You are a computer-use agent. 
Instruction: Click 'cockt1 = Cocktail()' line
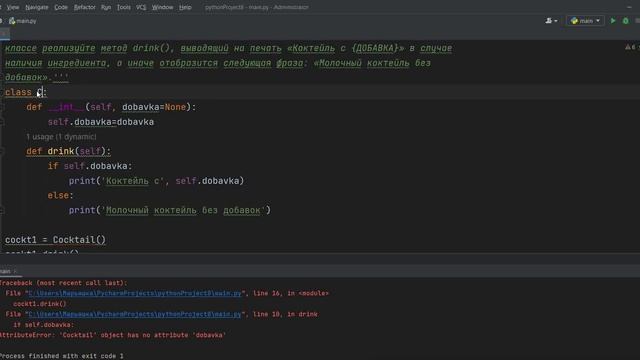[x=56, y=240]
